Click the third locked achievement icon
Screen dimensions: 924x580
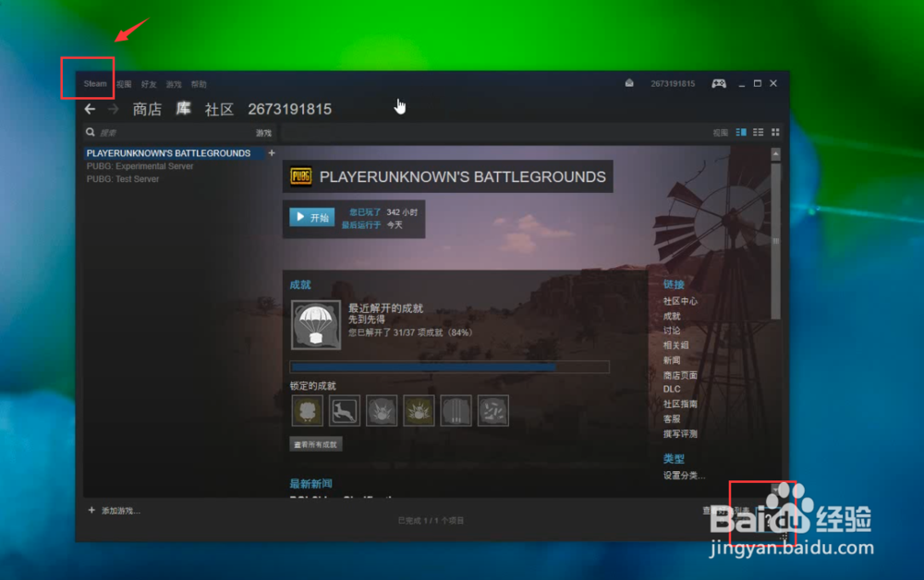(x=382, y=410)
